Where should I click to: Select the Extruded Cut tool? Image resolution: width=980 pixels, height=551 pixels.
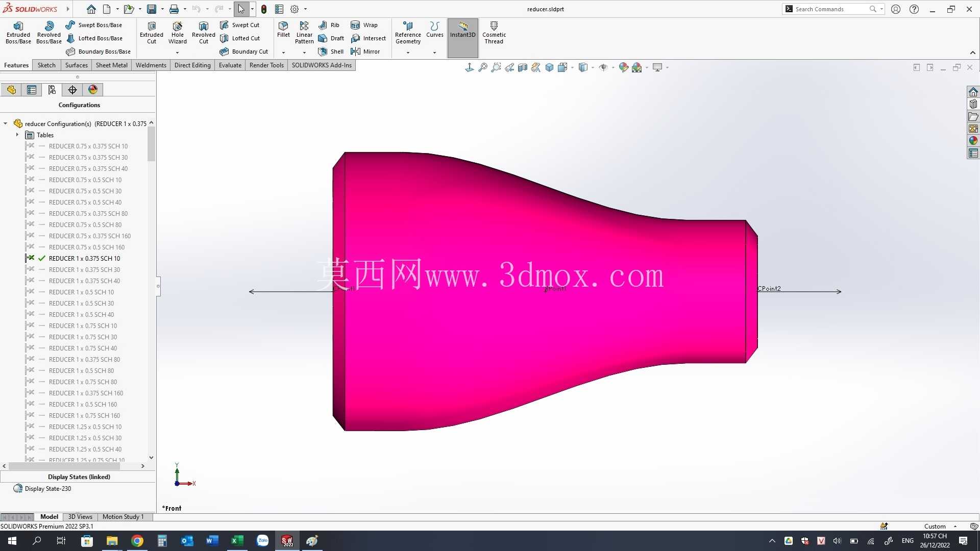tap(152, 33)
